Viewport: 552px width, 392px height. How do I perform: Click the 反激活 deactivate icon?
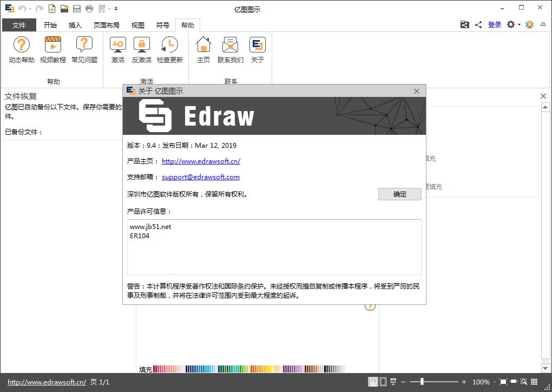coord(142,50)
